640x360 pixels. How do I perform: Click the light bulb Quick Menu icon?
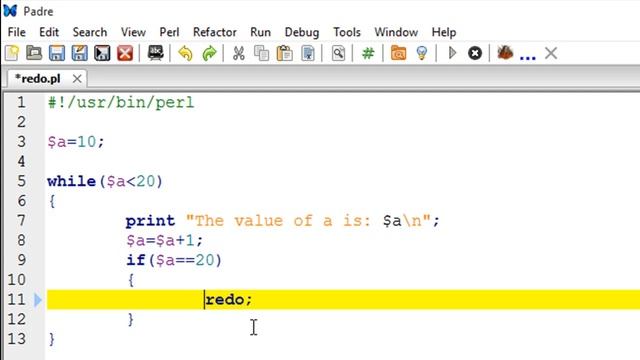click(422, 53)
